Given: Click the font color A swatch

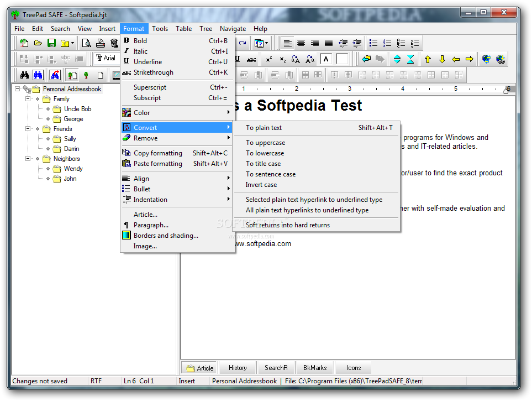Looking at the screenshot, I should point(326,60).
